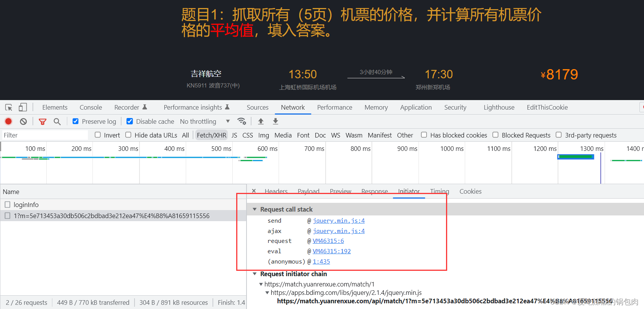The height and width of the screenshot is (309, 644).
Task: Uncheck Preserve log checkbox
Action: pyautogui.click(x=76, y=121)
